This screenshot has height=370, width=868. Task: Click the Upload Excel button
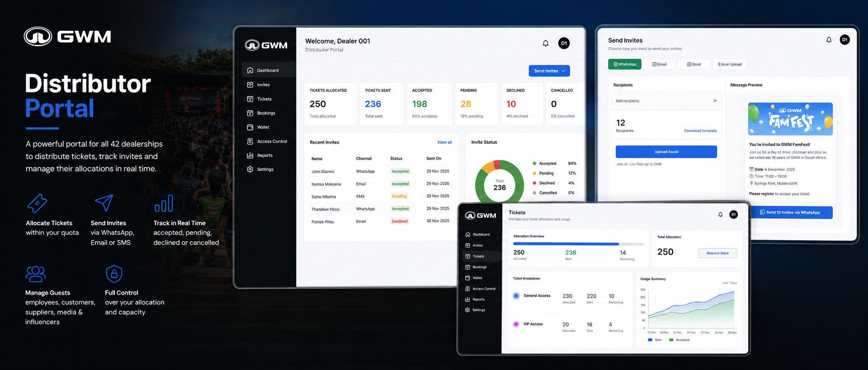click(666, 152)
